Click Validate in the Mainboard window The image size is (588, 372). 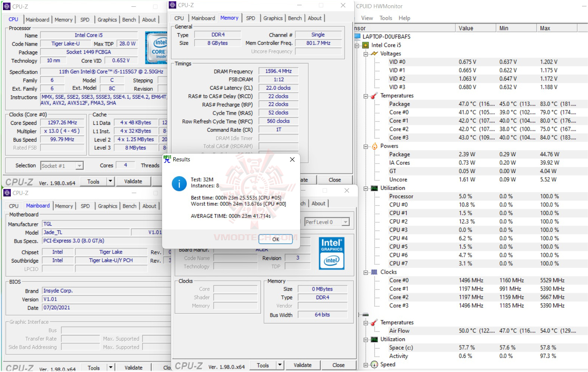[x=134, y=368]
